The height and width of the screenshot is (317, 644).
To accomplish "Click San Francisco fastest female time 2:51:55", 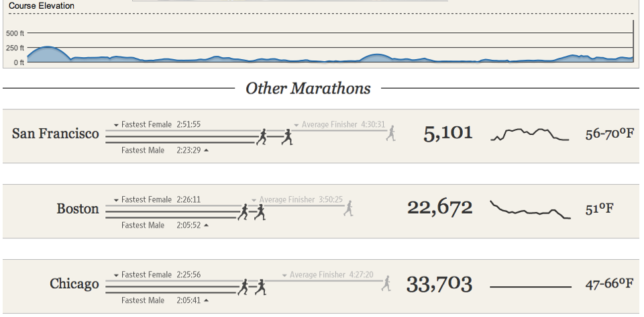I will [189, 124].
